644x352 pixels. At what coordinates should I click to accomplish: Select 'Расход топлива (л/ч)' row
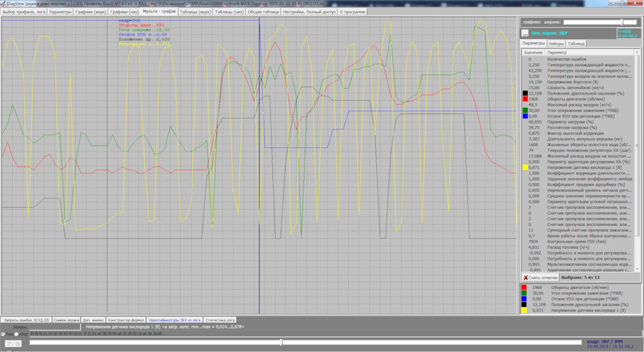578,247
